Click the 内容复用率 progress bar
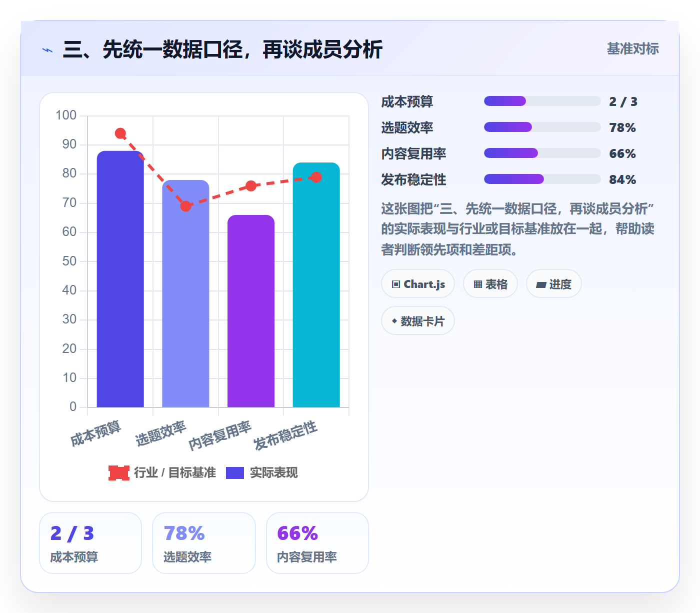This screenshot has height=613, width=700. coord(542,153)
